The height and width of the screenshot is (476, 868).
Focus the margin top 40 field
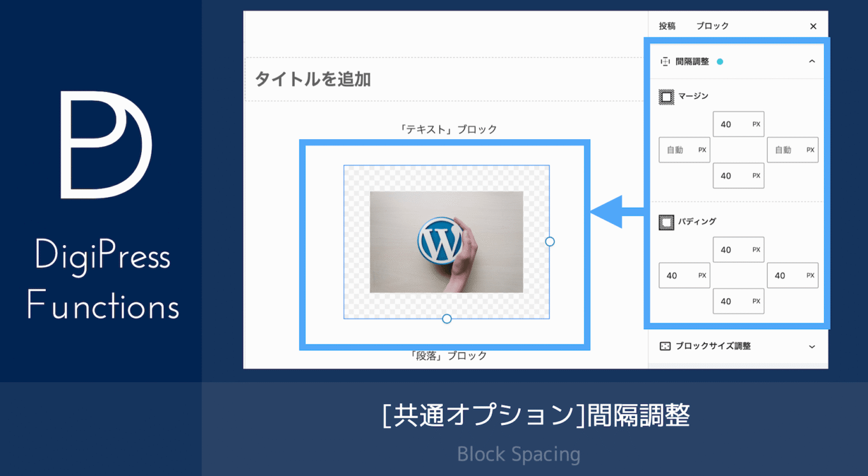click(x=738, y=124)
